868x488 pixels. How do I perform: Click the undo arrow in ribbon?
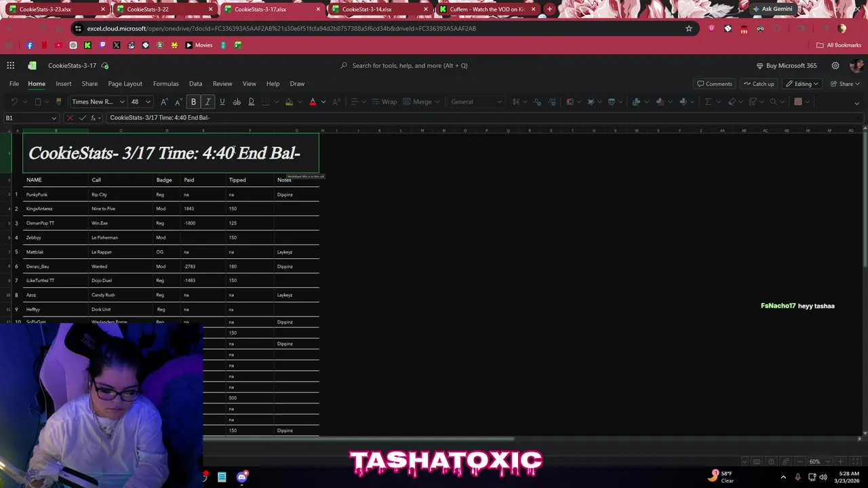pos(14,102)
